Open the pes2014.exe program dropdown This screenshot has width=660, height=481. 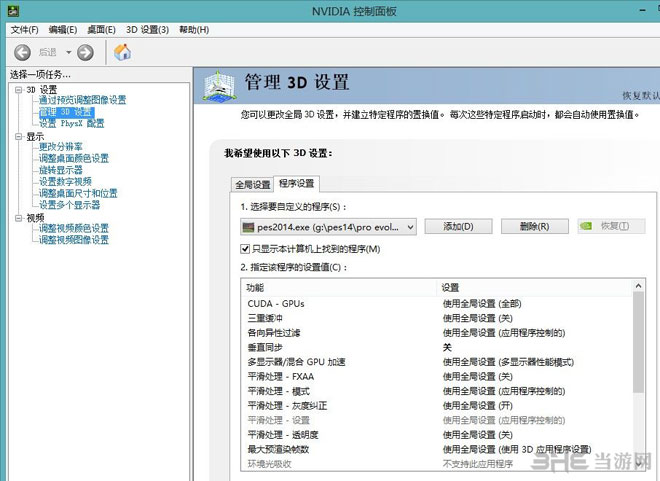tap(328, 227)
